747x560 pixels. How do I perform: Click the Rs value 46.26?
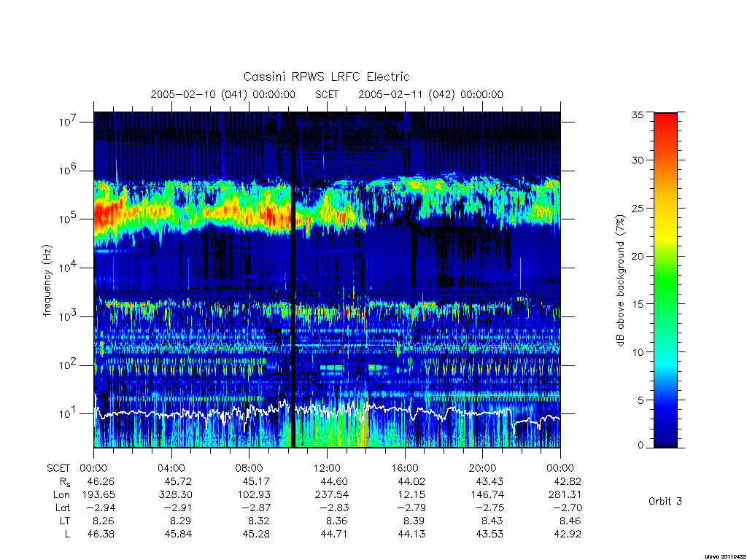click(101, 481)
